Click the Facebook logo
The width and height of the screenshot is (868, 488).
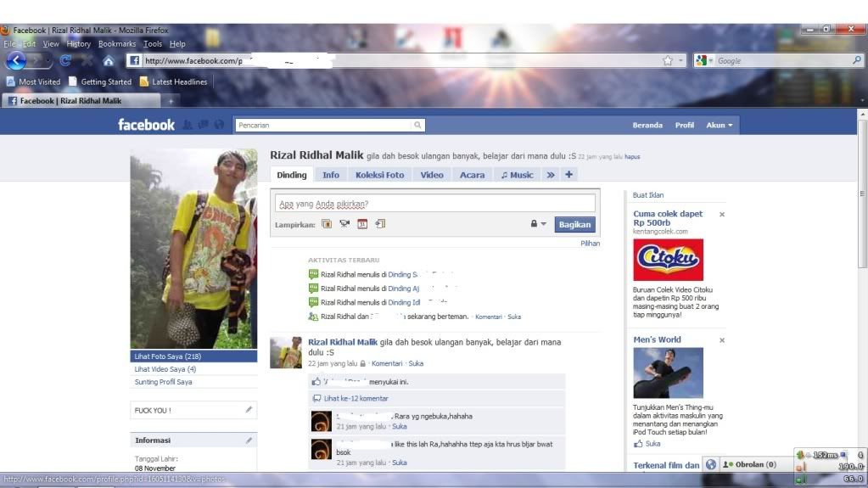coord(146,125)
